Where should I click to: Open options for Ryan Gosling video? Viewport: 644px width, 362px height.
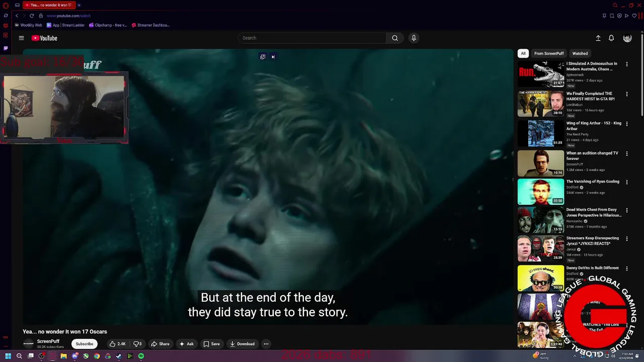point(627,182)
